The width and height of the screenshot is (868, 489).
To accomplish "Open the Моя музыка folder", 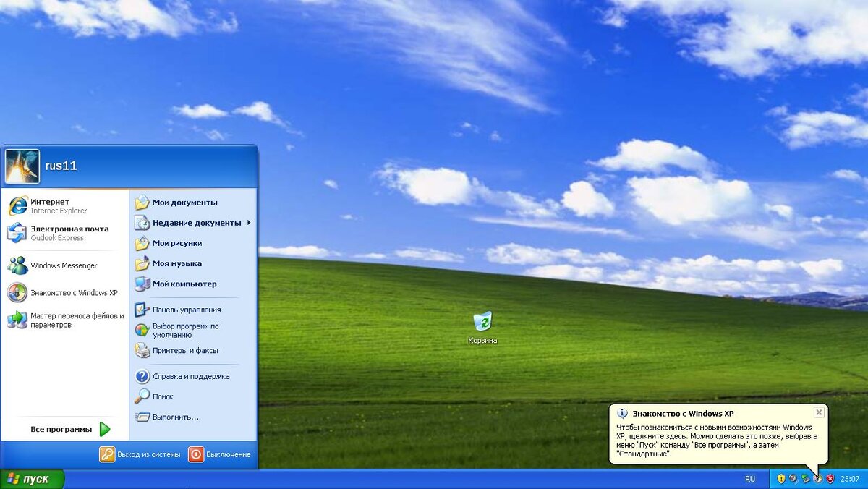I will pos(193,263).
